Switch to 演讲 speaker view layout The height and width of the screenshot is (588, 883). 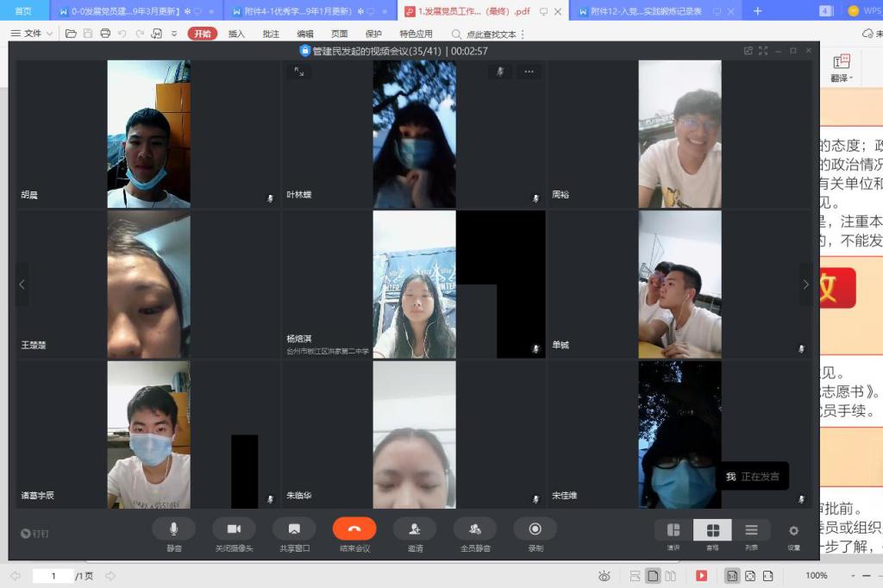tap(673, 529)
